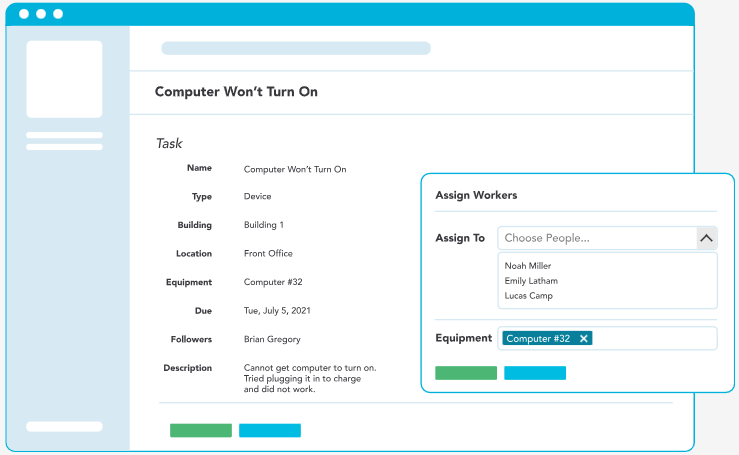Click the Assign Workers heading
The height and width of the screenshot is (455, 739).
coord(476,195)
